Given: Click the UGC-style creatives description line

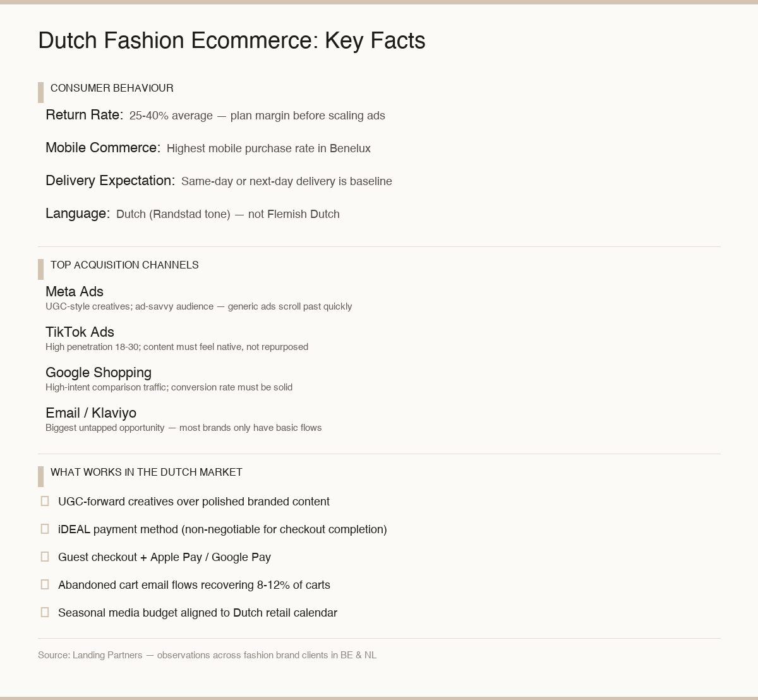Looking at the screenshot, I should tap(199, 306).
